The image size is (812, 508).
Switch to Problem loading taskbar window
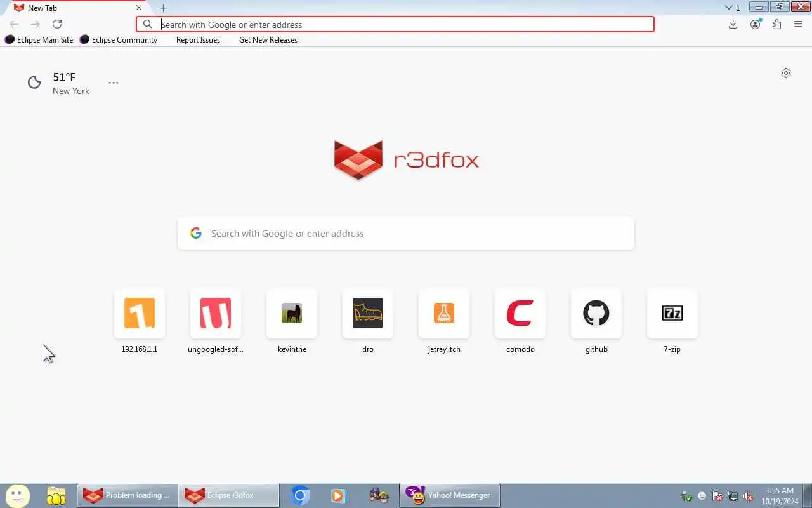pyautogui.click(x=128, y=495)
